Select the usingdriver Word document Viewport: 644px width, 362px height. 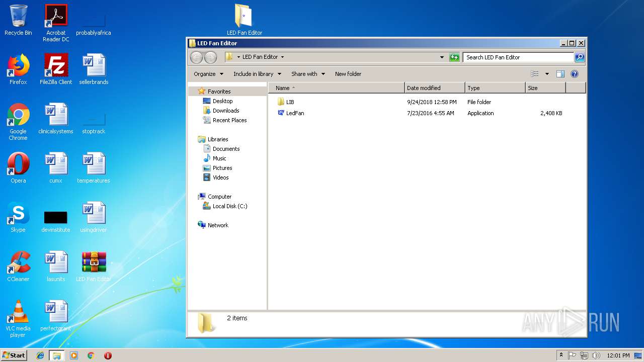coord(94,217)
